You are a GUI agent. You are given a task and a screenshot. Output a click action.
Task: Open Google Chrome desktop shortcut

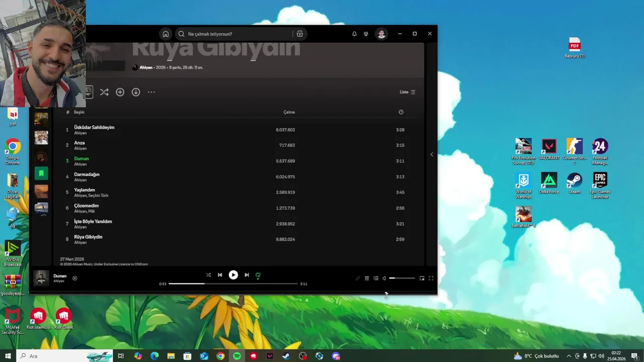click(13, 152)
